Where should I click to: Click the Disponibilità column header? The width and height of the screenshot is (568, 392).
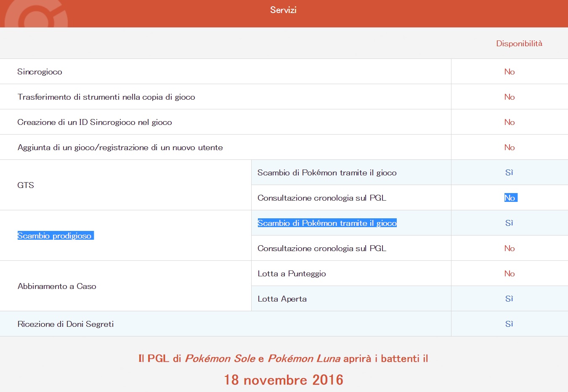click(519, 43)
